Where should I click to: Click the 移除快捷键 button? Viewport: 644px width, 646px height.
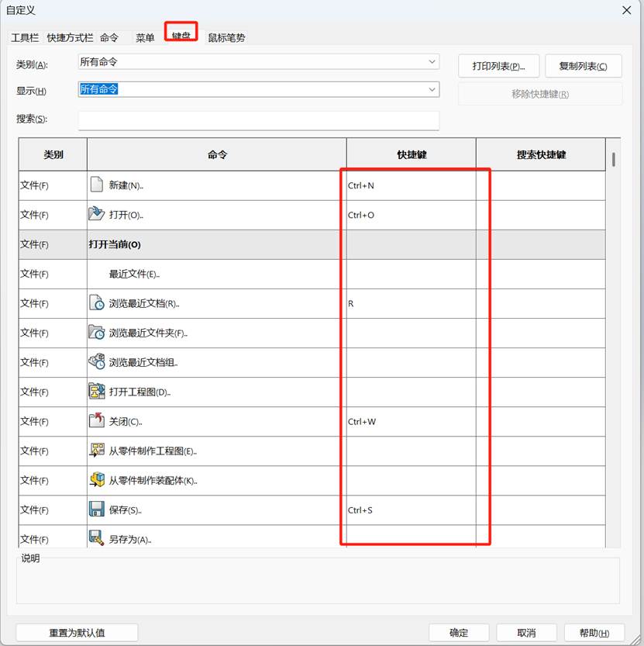point(540,94)
